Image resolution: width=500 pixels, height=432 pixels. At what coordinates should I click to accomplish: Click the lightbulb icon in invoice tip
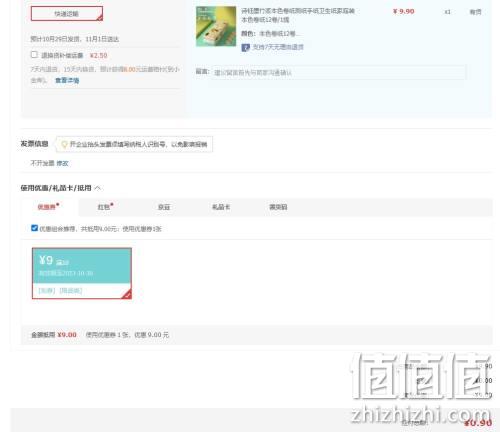64,144
